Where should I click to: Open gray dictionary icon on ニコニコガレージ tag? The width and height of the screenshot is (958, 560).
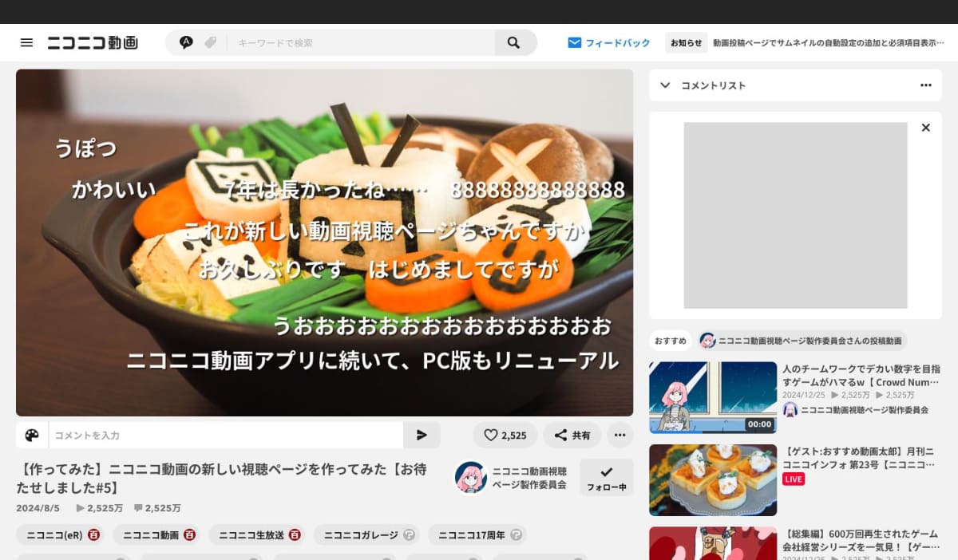pyautogui.click(x=409, y=535)
